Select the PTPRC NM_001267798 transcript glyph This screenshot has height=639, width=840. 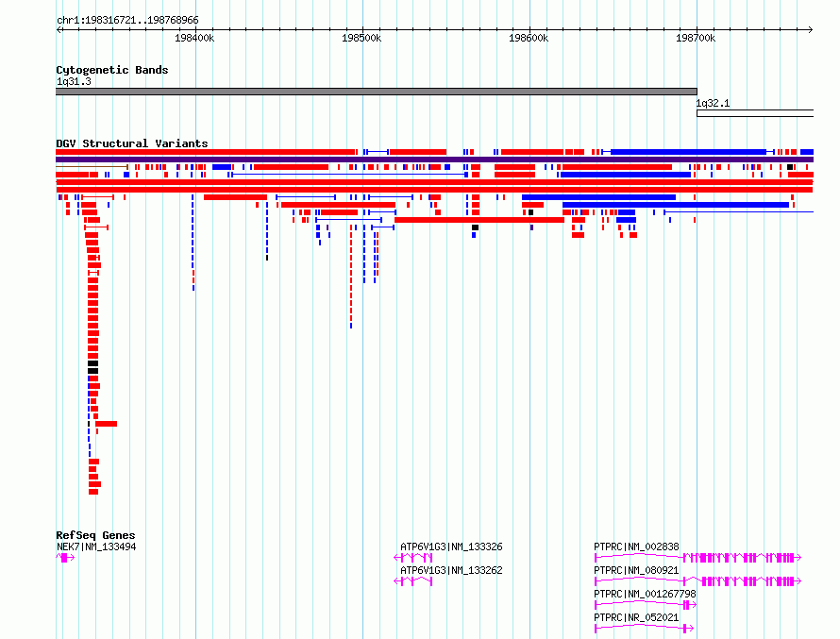coord(646,605)
